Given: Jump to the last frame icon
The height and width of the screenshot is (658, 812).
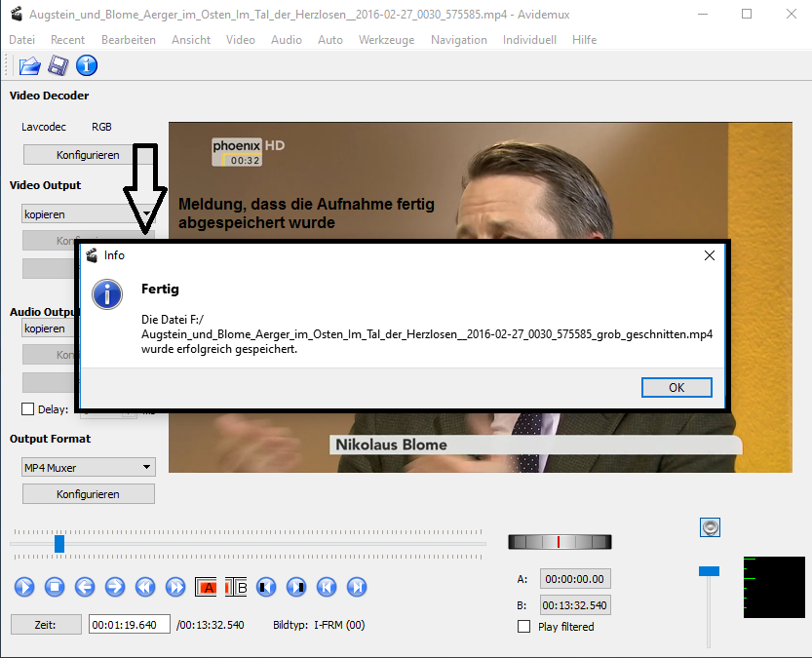Looking at the screenshot, I should click(x=358, y=587).
